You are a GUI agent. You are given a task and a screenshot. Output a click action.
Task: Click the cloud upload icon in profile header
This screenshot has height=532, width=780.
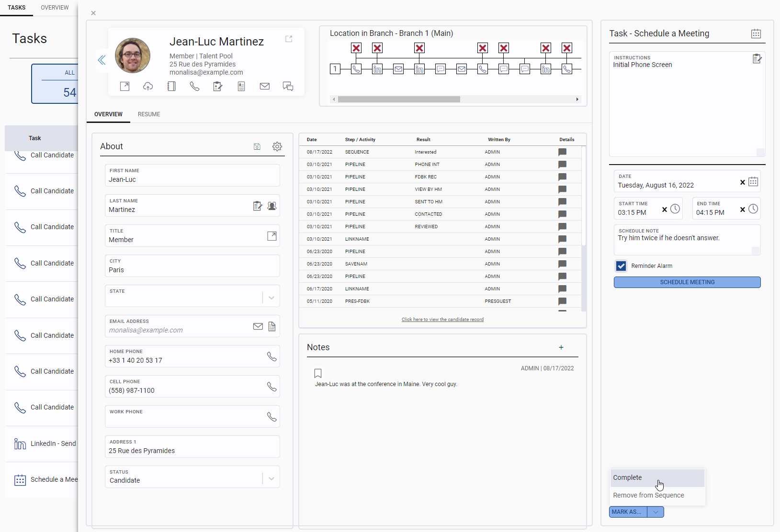click(148, 86)
